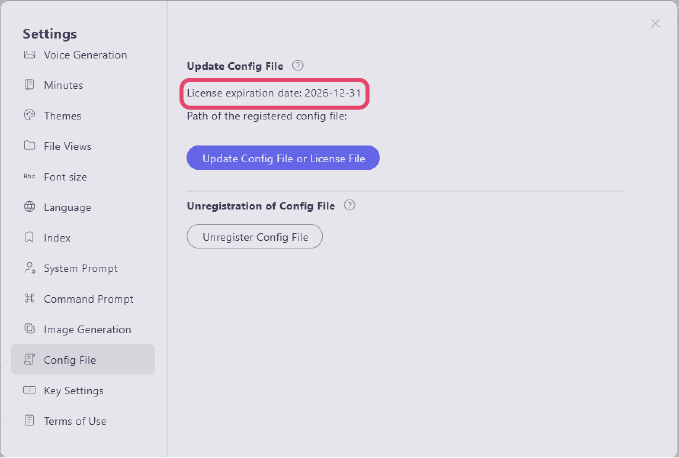The image size is (679, 458).
Task: Click the Command Prompt icon
Action: (x=29, y=299)
